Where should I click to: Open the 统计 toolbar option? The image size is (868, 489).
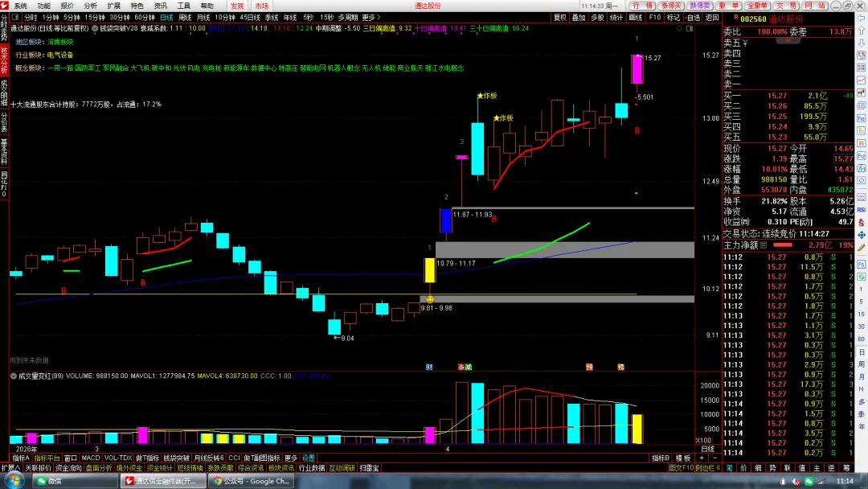(616, 18)
